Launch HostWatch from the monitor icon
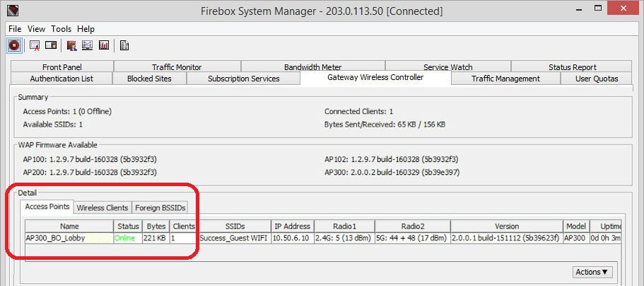The width and height of the screenshot is (644, 286). pyautogui.click(x=87, y=45)
